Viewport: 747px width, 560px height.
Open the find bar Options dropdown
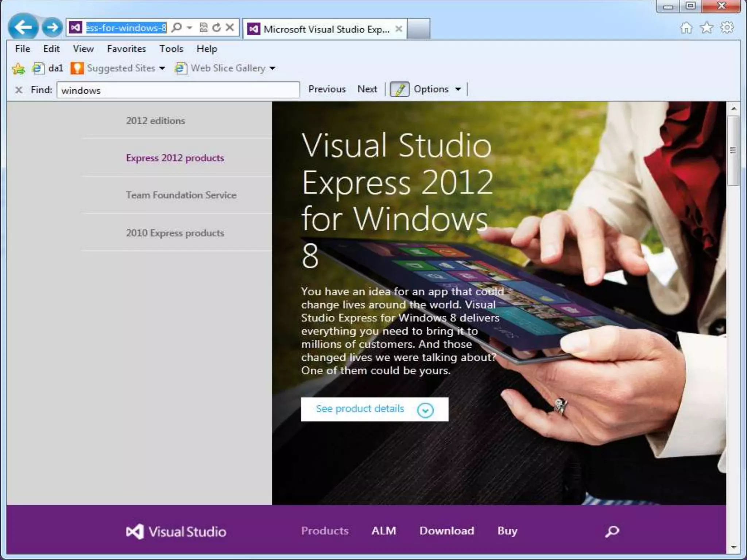[x=437, y=89]
